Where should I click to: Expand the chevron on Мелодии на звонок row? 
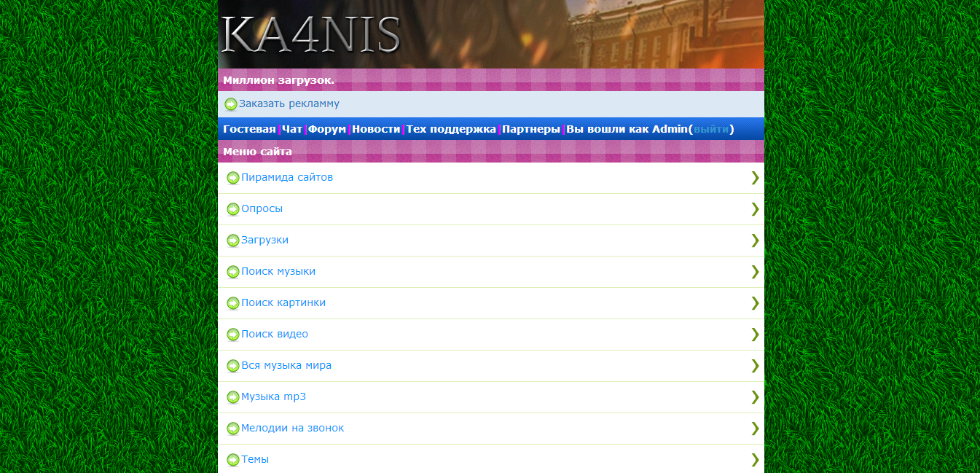755,428
